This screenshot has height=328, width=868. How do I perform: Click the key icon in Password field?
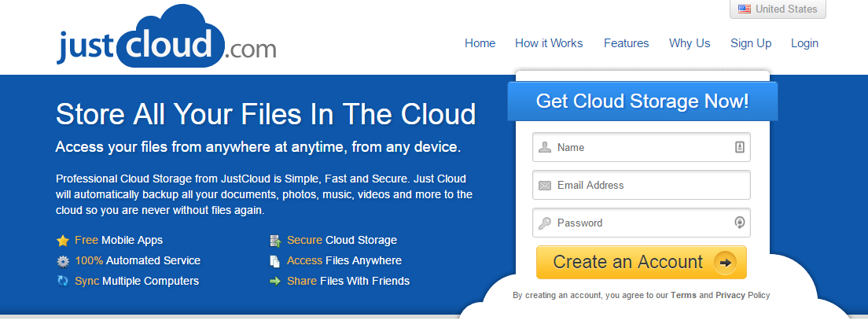click(x=545, y=223)
